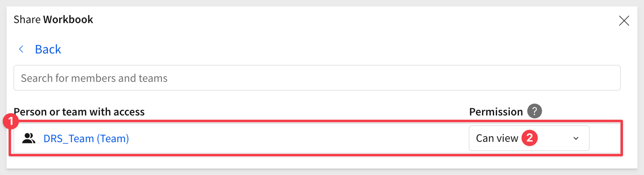Close the Share Workbook dialog
Viewport: 644px width, 175px height.
coord(624,21)
